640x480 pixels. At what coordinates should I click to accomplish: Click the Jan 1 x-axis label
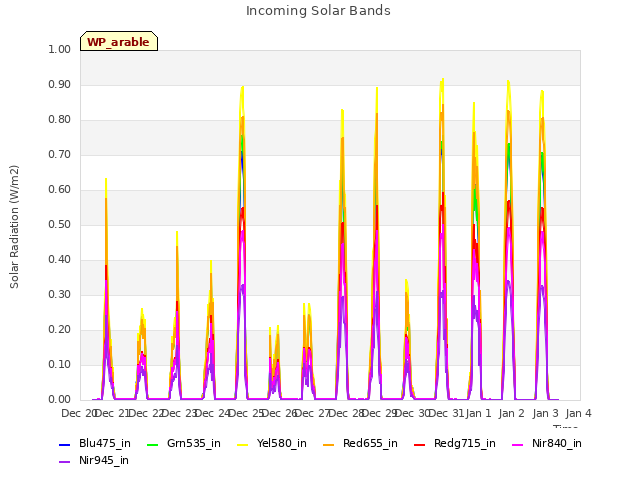coord(478,413)
